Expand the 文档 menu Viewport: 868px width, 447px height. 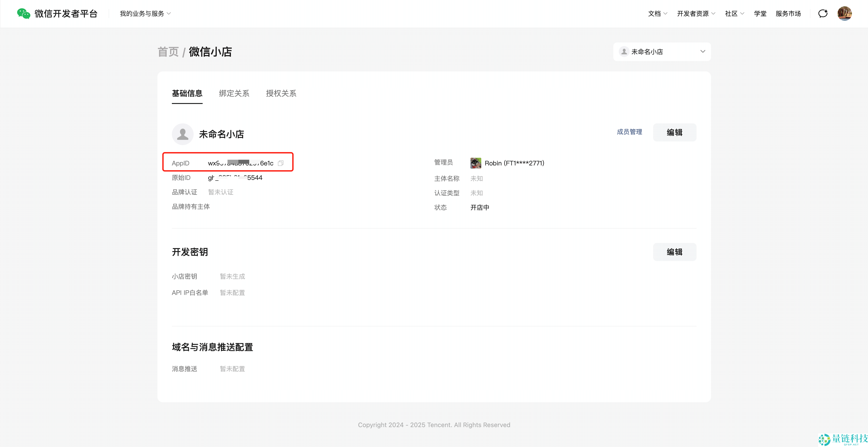(x=657, y=14)
